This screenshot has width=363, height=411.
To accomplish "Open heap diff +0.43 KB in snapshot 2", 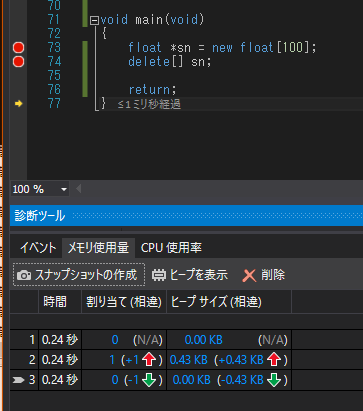I will point(241,360).
